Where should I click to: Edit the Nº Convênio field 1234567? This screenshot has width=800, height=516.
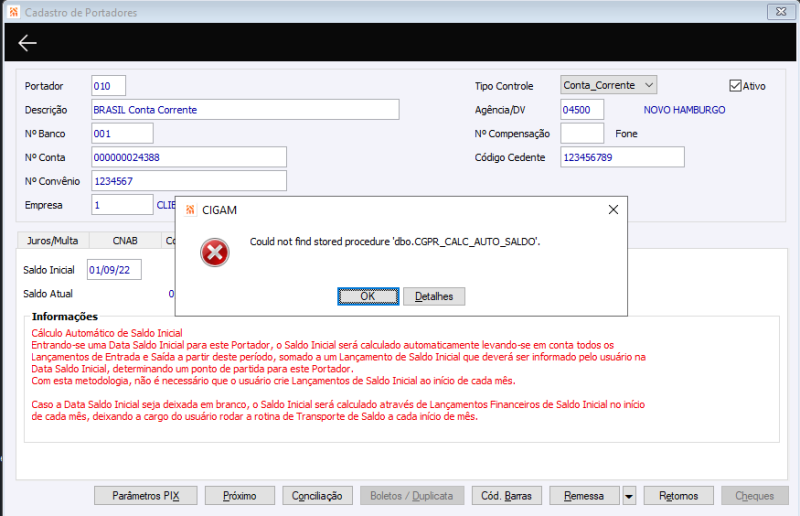click(189, 181)
